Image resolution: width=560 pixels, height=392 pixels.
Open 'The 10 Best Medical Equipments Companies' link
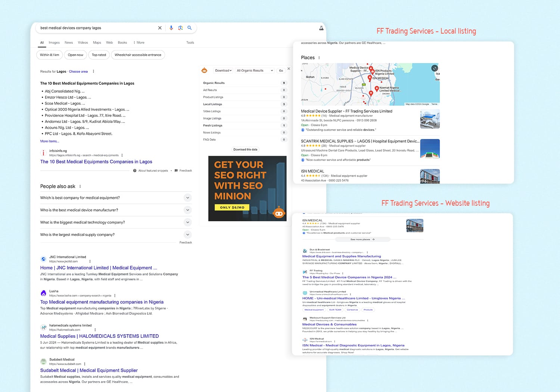coord(96,162)
